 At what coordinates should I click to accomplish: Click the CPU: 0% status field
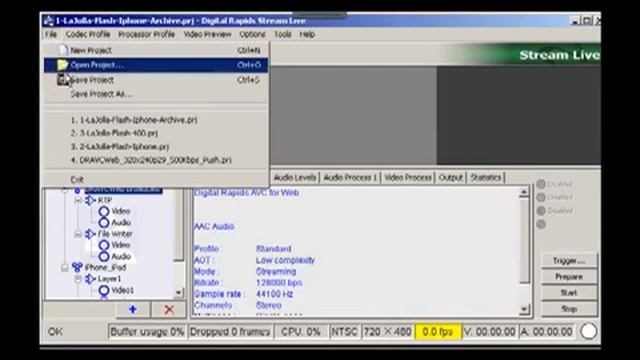[x=300, y=332]
